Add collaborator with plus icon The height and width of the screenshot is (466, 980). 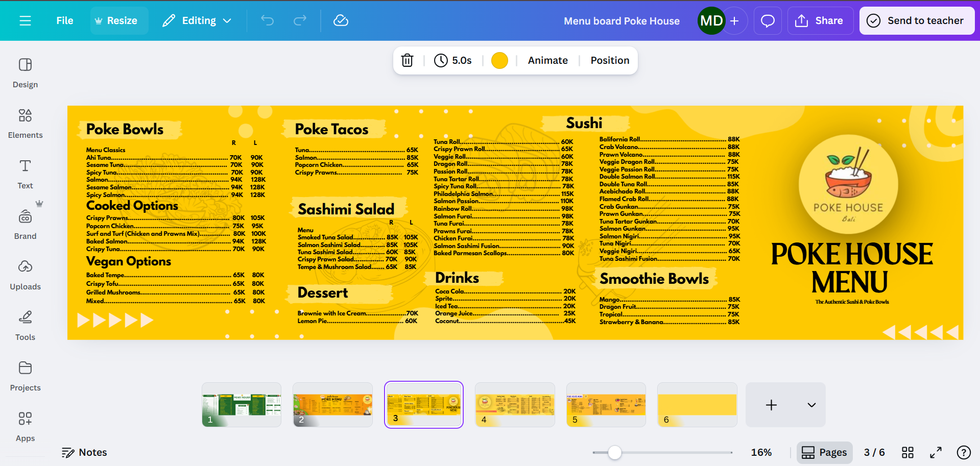(735, 20)
